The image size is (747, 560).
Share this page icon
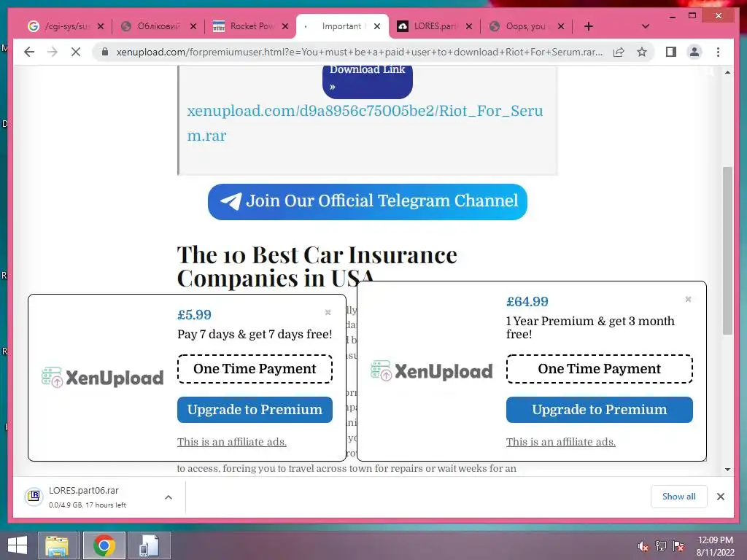619,52
